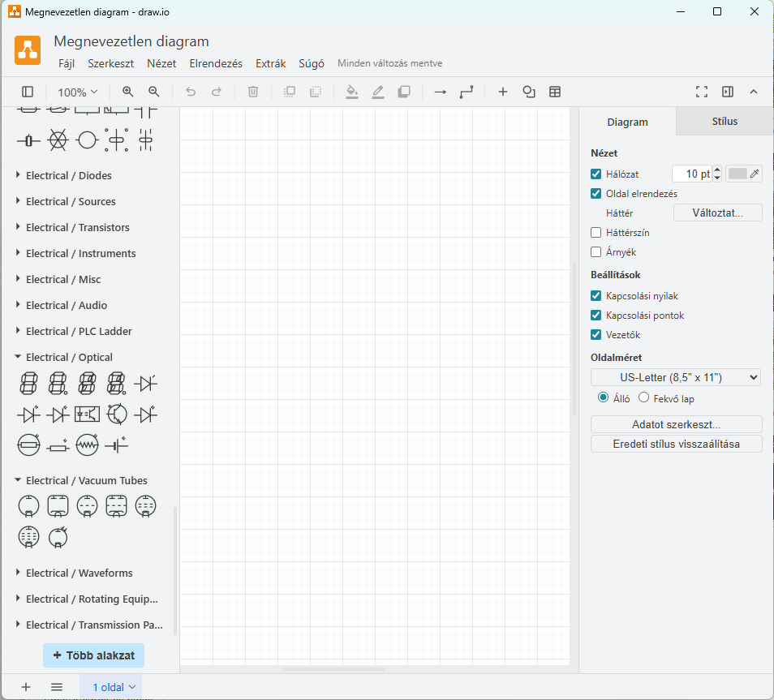Click the insert table icon
Screen dimensions: 774x700
click(555, 92)
